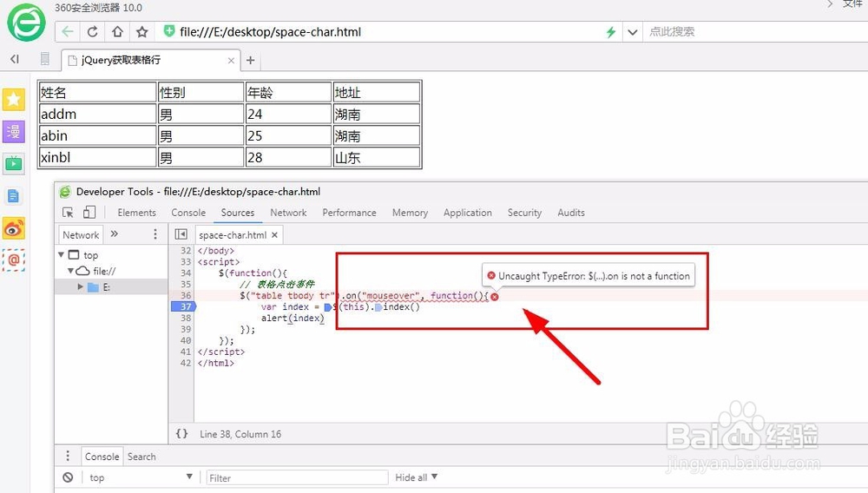This screenshot has height=493, width=868.
Task: Switch to the Console panel tab
Action: click(188, 213)
